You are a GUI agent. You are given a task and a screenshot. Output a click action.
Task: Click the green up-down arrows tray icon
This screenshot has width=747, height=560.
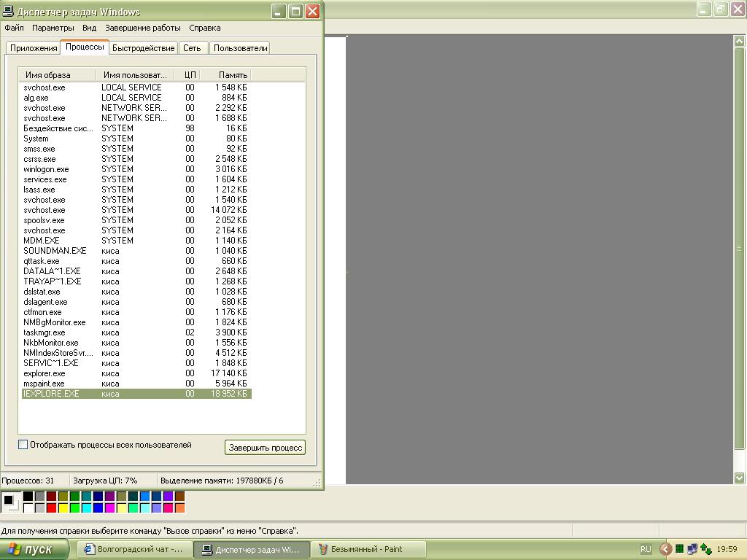[705, 549]
